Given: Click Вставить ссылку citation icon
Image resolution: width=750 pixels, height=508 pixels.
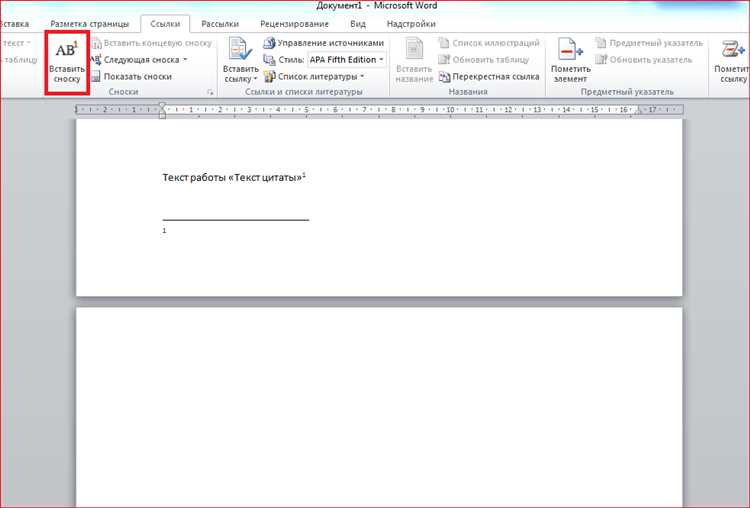Looking at the screenshot, I should coord(240,49).
